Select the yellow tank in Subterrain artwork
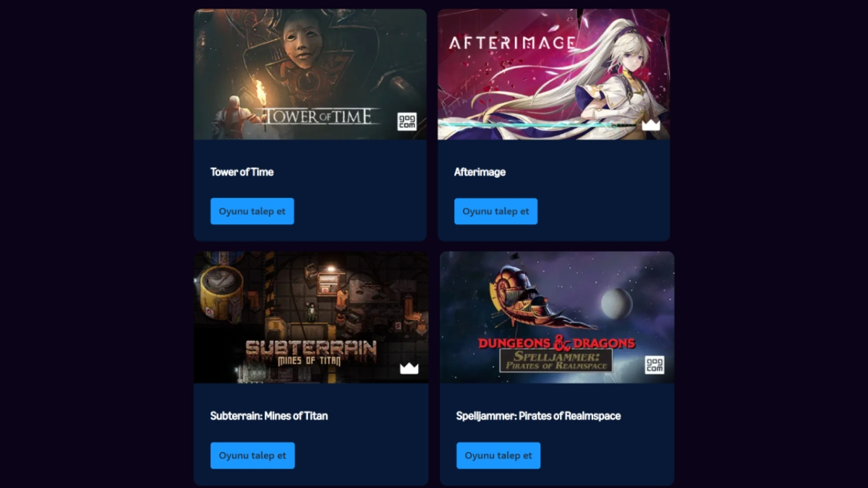 point(220,291)
